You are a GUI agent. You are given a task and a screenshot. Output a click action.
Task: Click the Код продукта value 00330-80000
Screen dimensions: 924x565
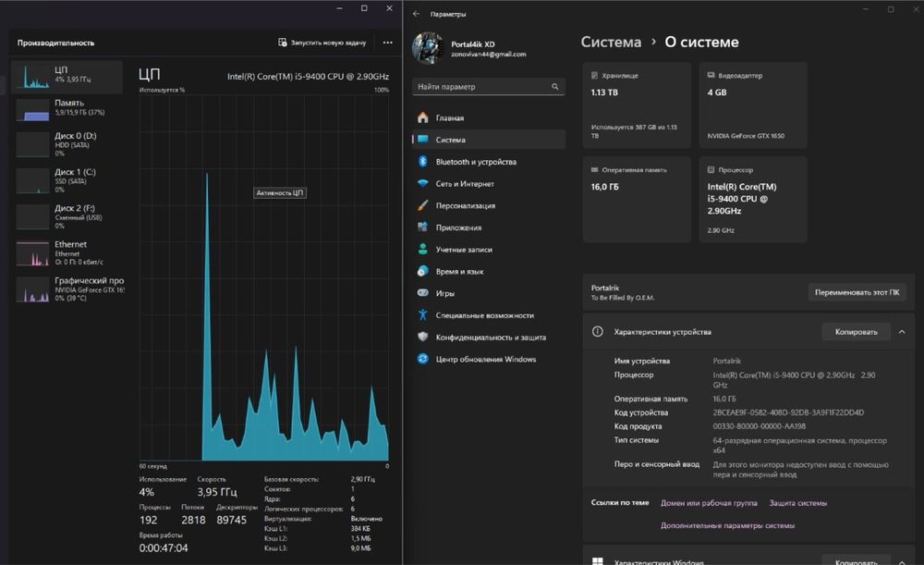[x=759, y=425]
